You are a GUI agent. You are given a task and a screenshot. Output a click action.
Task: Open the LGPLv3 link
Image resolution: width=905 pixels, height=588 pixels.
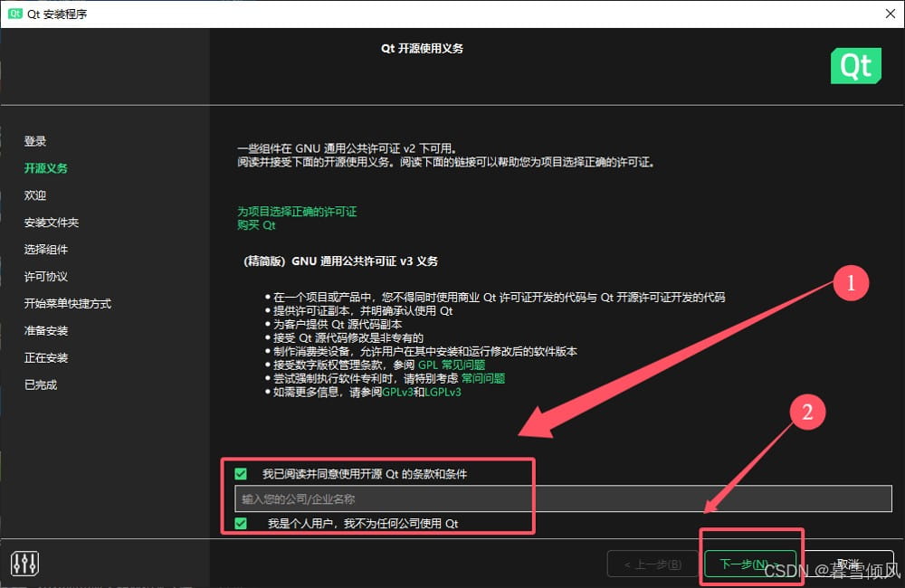click(443, 393)
